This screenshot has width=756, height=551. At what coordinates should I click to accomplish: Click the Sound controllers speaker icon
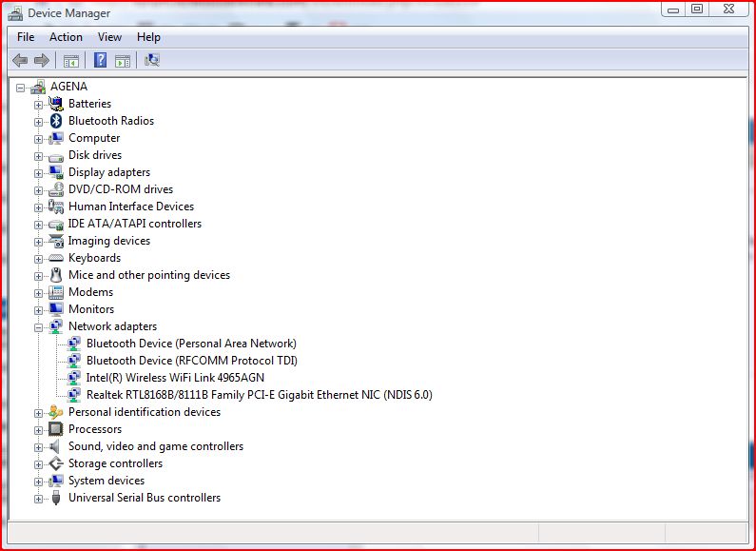pyautogui.click(x=55, y=446)
